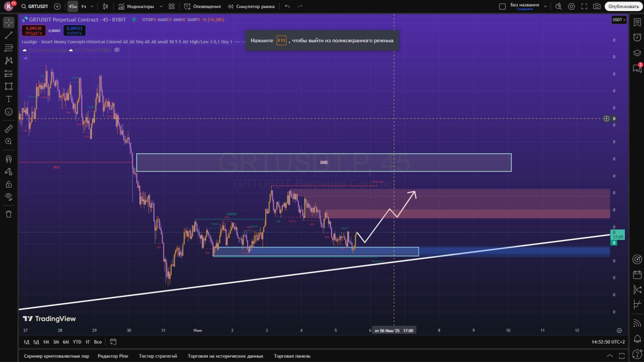Image resolution: width=644 pixels, height=362 pixels.
Task: Set the date range to 1Д
Action: pyautogui.click(x=26, y=342)
